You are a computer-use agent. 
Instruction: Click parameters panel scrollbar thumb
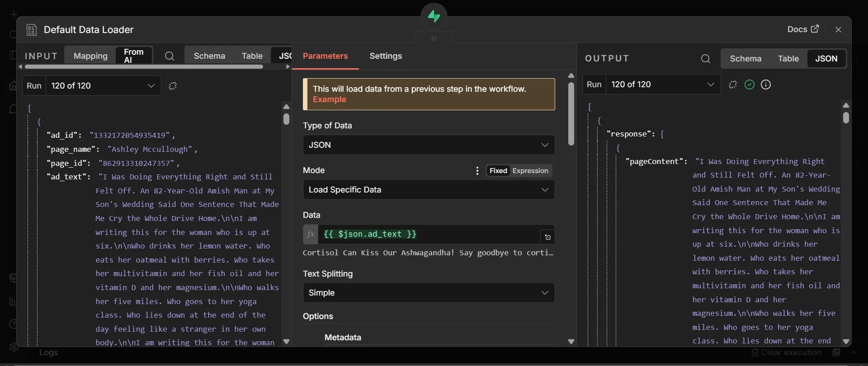click(571, 114)
